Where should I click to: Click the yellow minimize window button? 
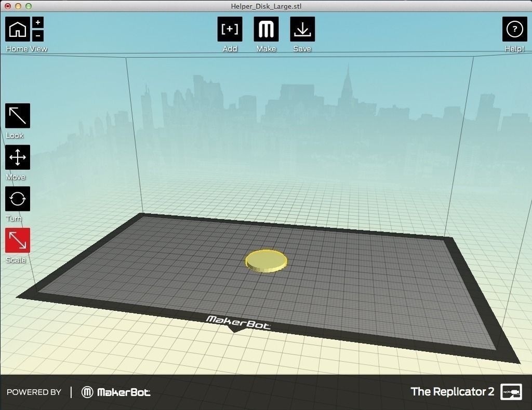18,6
